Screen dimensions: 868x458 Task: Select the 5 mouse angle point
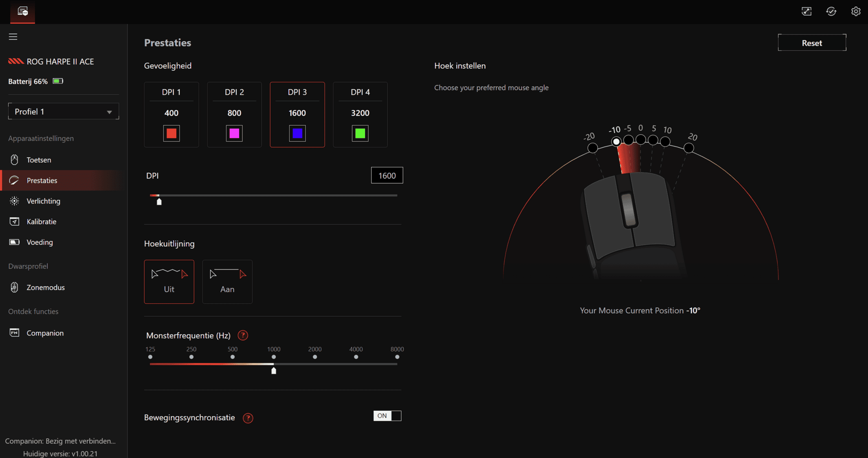coord(653,140)
